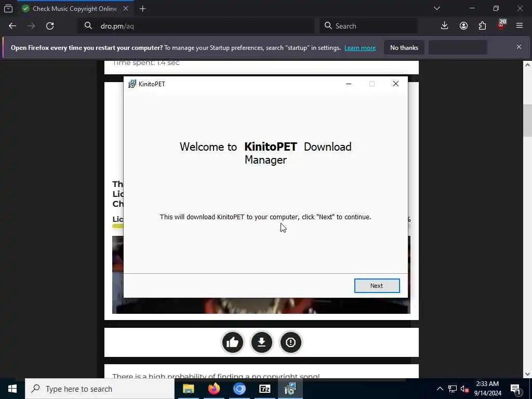Click the search magnifier icon in address bar
532x399 pixels.
coord(88,26)
